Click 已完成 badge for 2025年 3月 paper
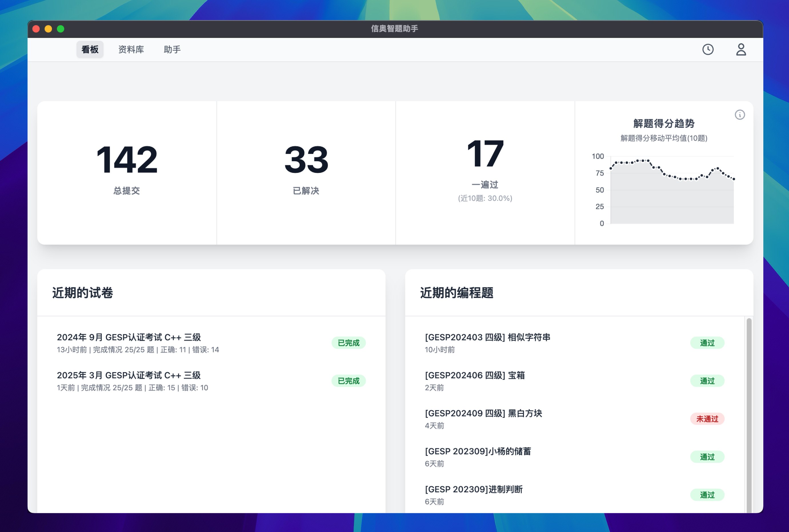 pyautogui.click(x=348, y=381)
